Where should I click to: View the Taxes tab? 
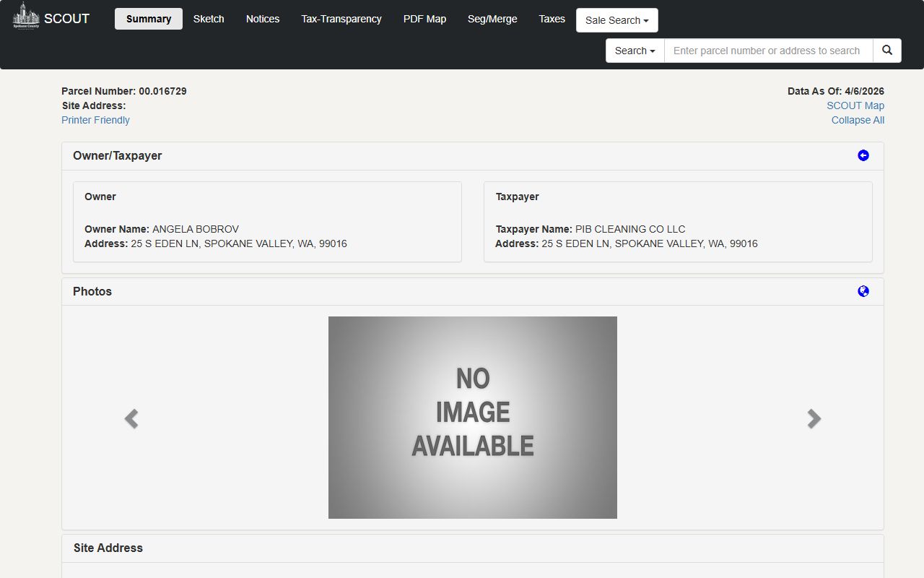click(552, 19)
